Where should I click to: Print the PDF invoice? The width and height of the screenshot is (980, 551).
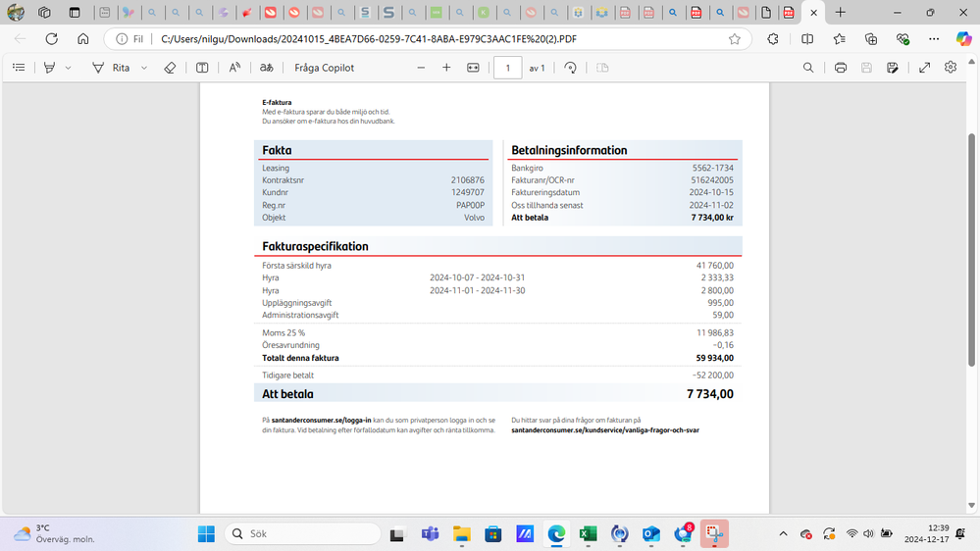point(841,68)
